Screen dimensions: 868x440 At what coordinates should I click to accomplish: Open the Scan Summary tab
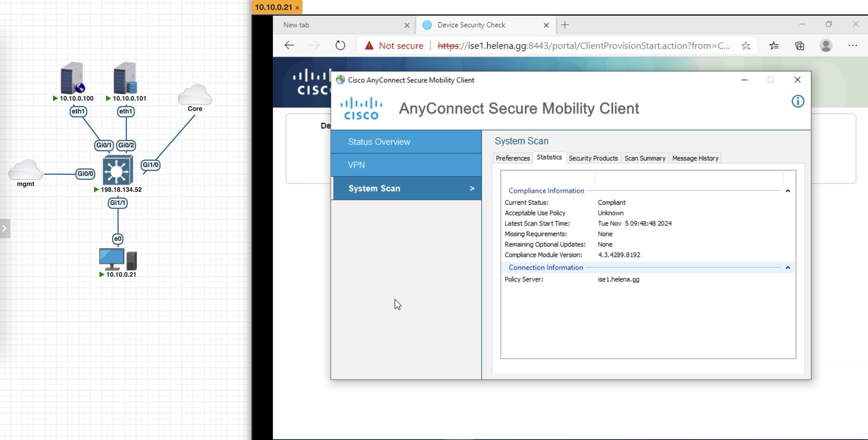pos(645,158)
